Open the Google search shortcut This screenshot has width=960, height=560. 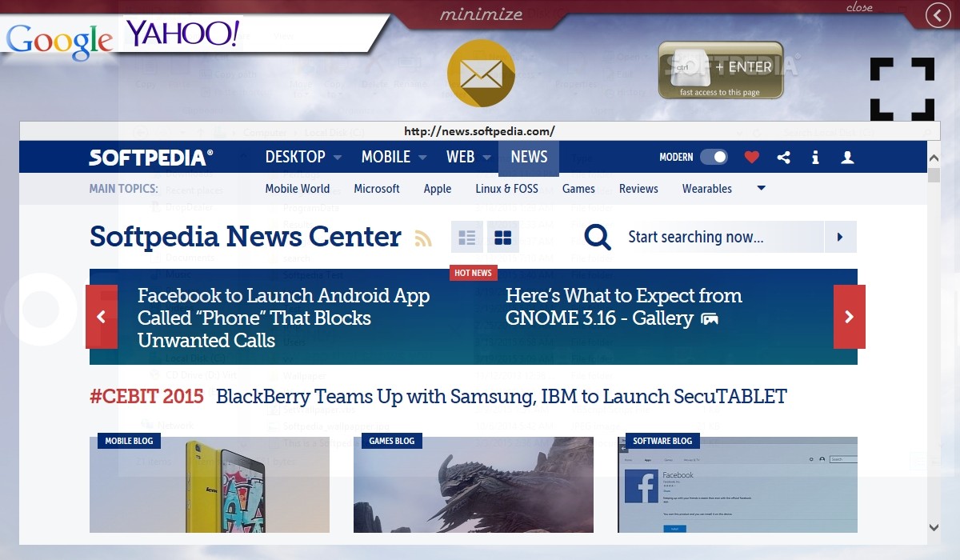click(59, 42)
